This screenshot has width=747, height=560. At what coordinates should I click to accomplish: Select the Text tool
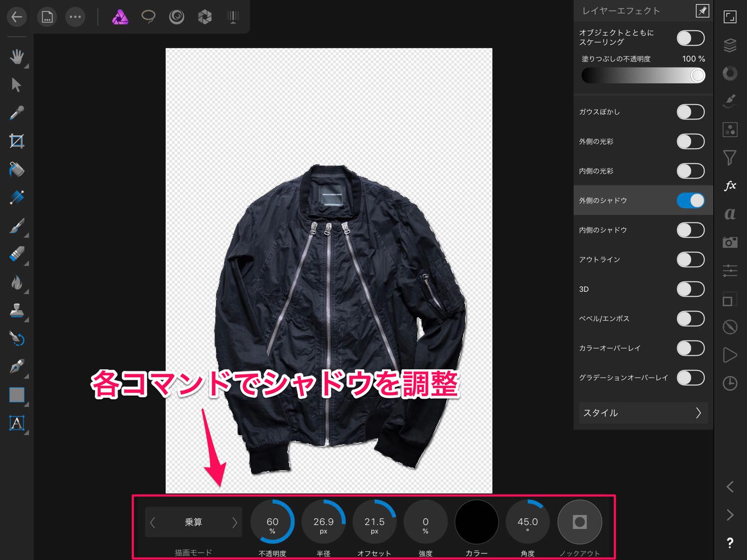click(16, 423)
